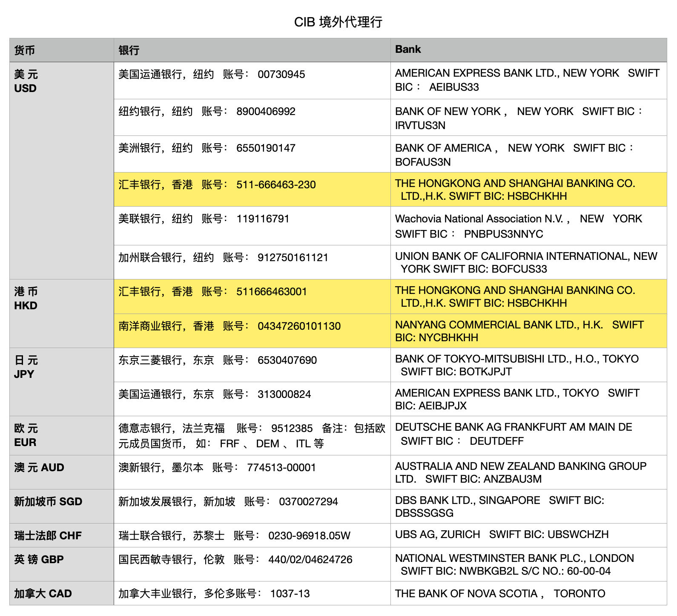Click the Wachovia National Association PNBPUS3NNYC cell
Viewport: 677px width, 616px height.
(x=528, y=226)
